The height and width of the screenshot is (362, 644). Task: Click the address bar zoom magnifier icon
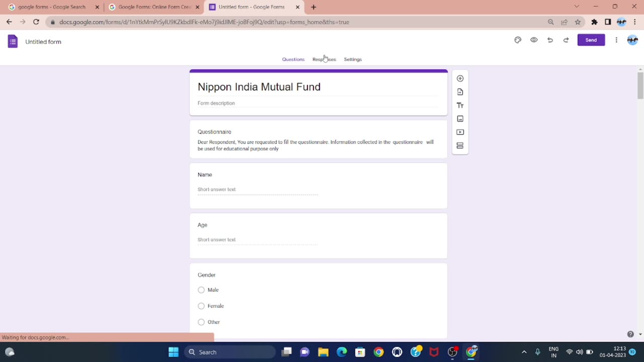click(x=551, y=22)
